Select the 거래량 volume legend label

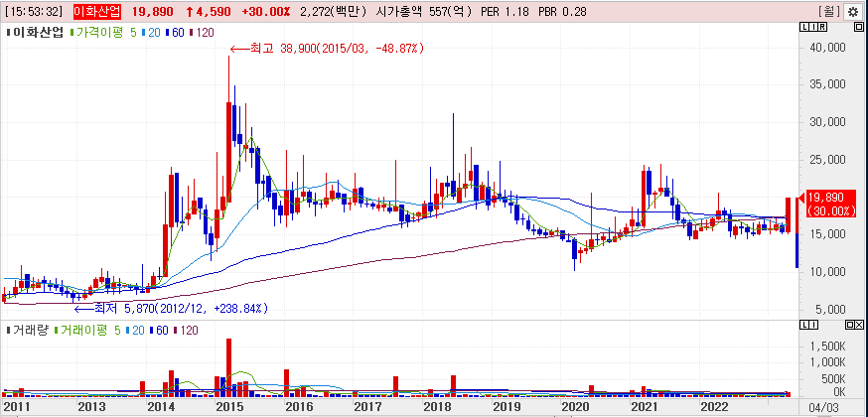coord(27,331)
